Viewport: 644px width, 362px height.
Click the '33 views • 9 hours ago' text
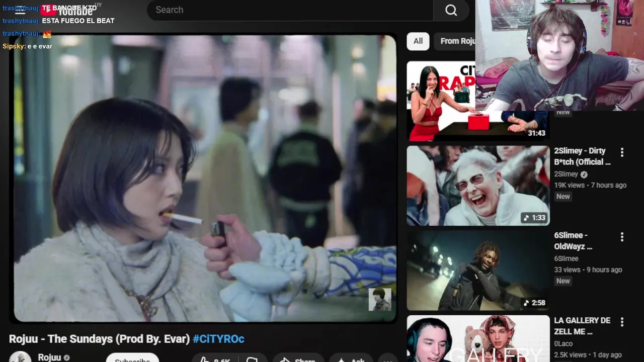[x=588, y=269]
